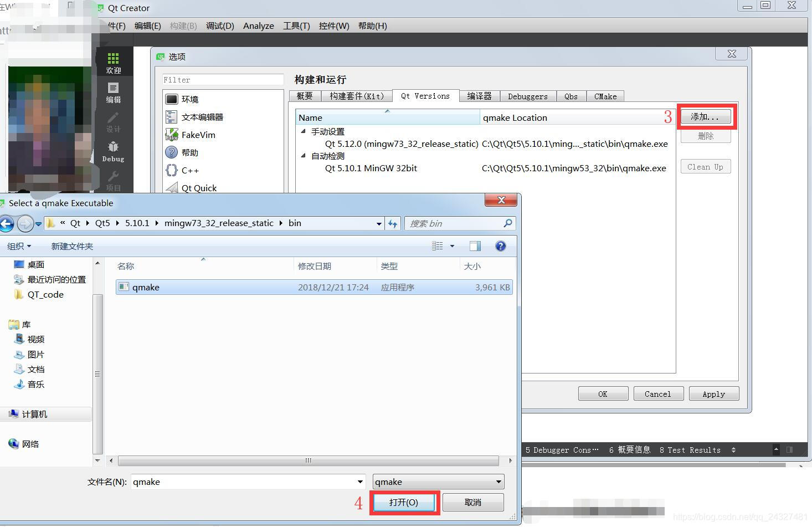Open the Welcome (欢迎) mode in Qt Creator sidebar
The image size is (812, 527).
pos(113,63)
